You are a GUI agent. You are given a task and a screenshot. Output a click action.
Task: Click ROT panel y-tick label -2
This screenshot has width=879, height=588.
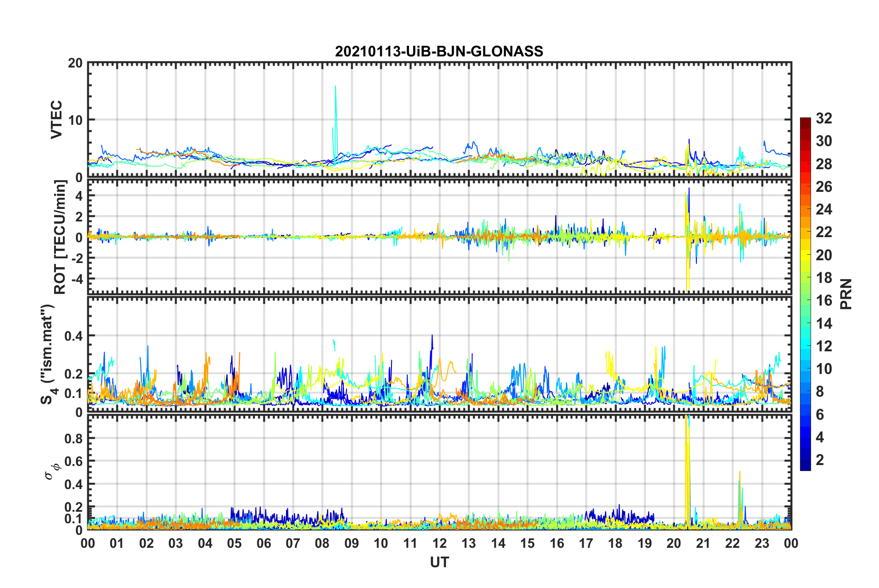[x=77, y=258]
